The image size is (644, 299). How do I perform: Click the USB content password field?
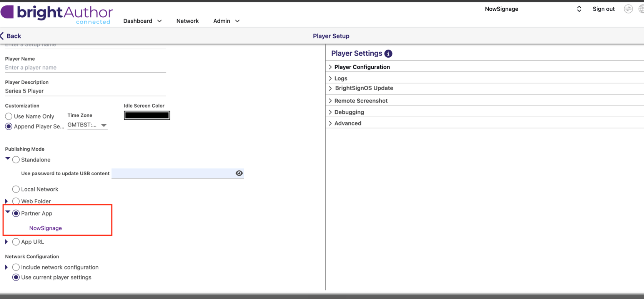pos(178,173)
